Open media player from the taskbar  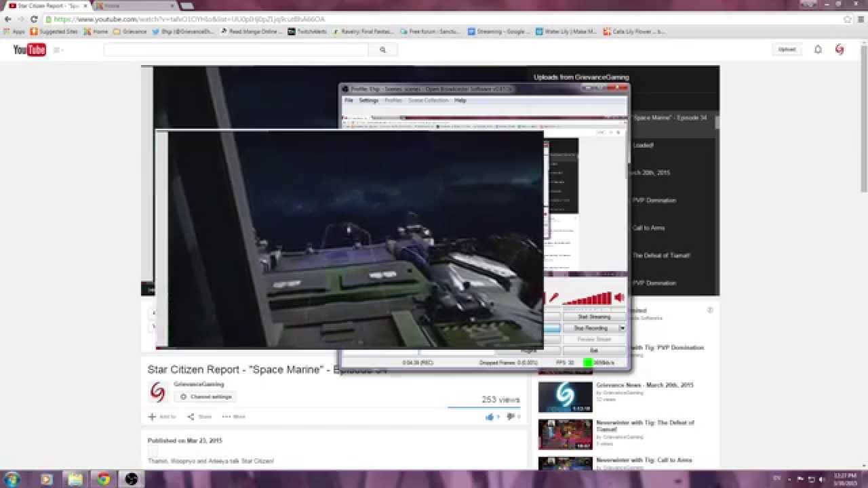point(46,479)
